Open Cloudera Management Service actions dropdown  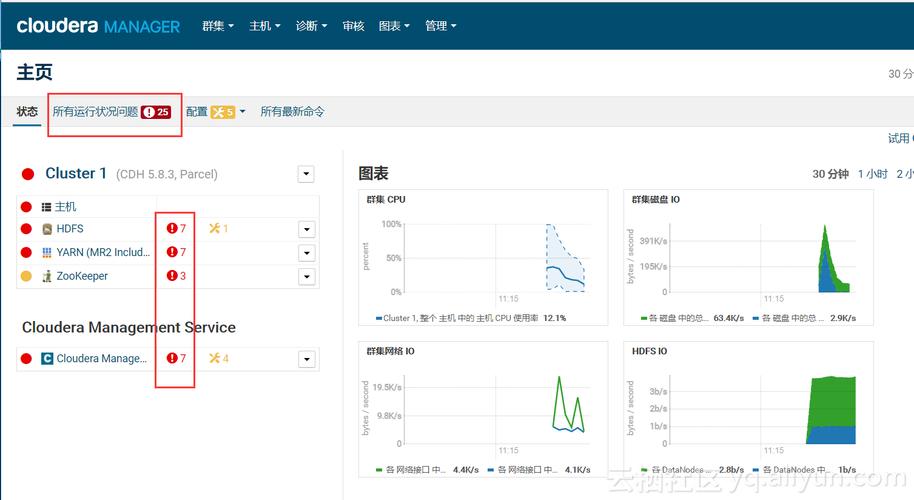pyautogui.click(x=307, y=360)
